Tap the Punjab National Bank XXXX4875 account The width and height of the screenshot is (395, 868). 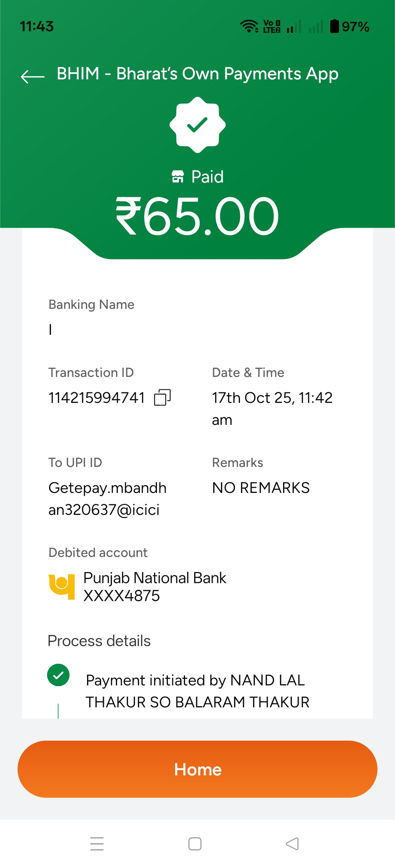tap(155, 587)
